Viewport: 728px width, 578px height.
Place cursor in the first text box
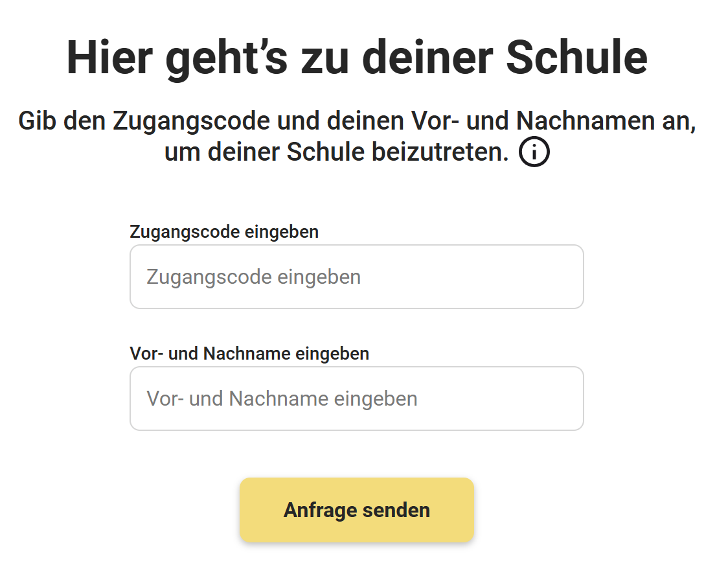click(x=356, y=277)
